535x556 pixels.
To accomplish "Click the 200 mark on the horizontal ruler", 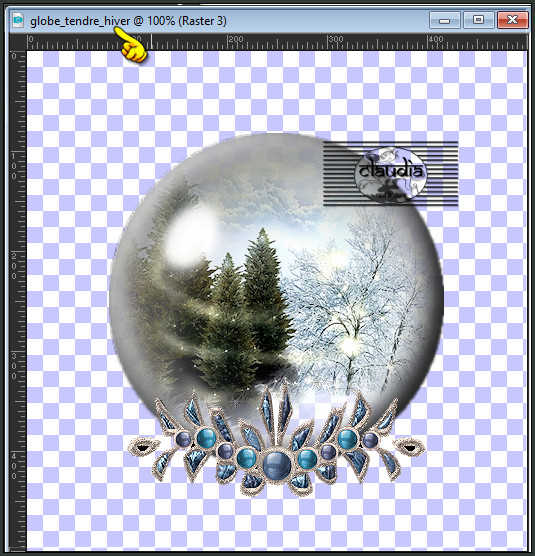I will [x=236, y=39].
